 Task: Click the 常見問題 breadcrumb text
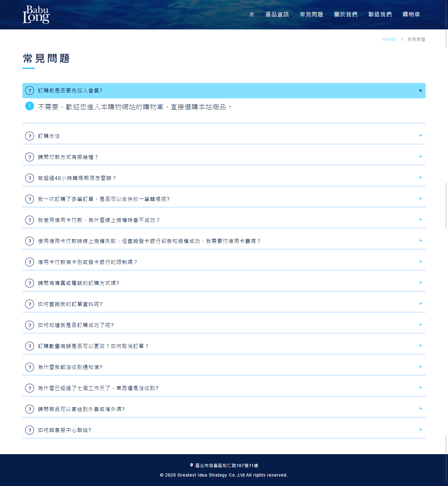click(x=416, y=40)
